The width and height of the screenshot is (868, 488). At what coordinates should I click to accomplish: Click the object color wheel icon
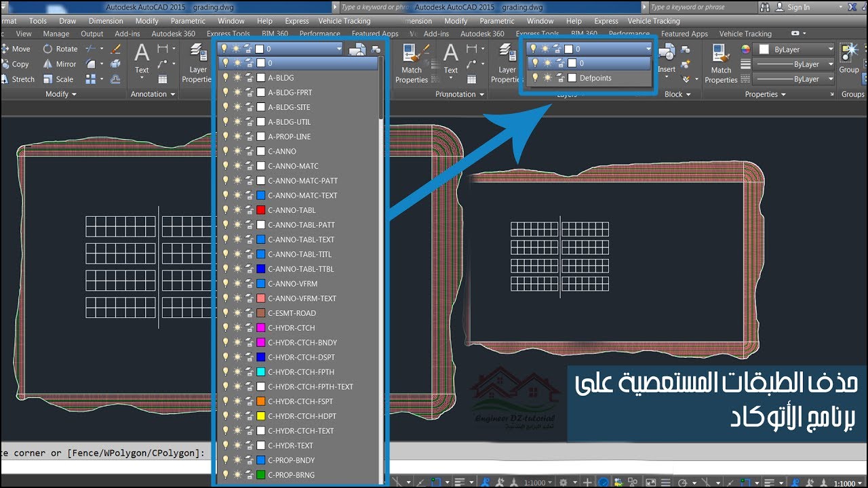(x=746, y=49)
